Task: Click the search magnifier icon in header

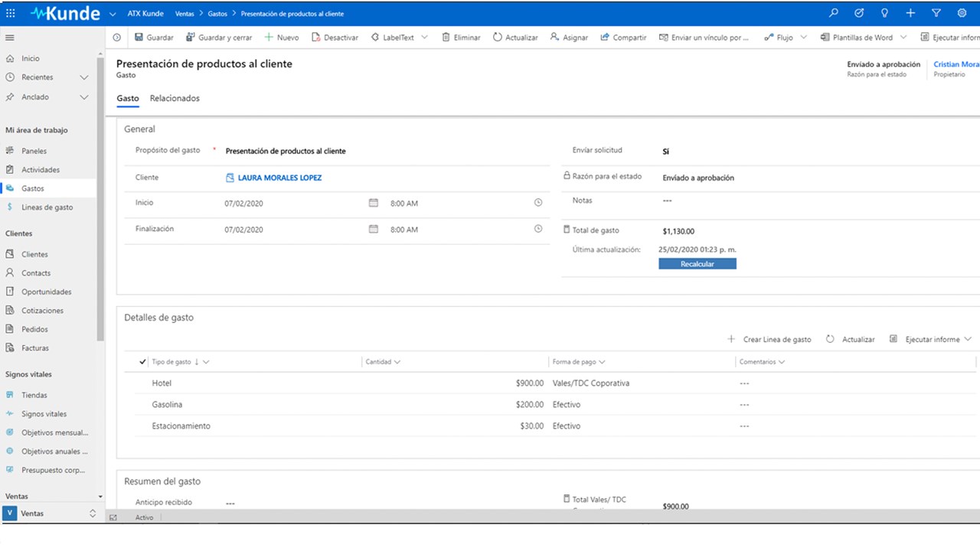Action: (834, 13)
